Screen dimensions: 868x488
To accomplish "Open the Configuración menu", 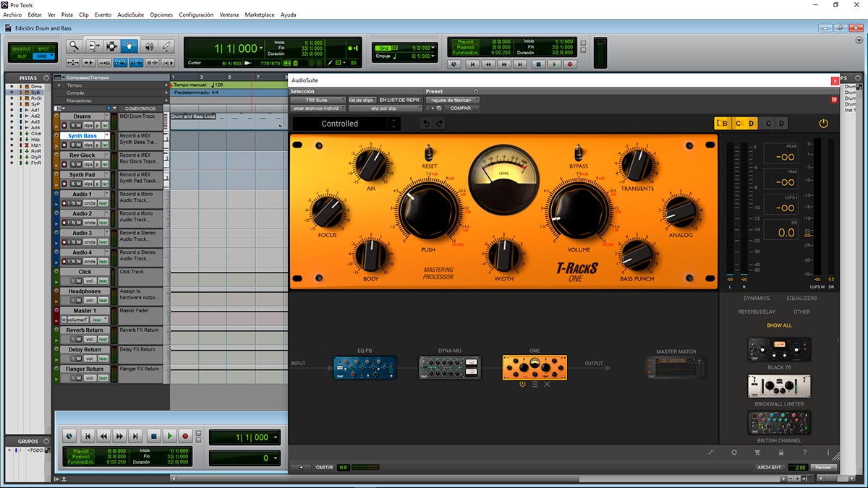I will click(196, 14).
